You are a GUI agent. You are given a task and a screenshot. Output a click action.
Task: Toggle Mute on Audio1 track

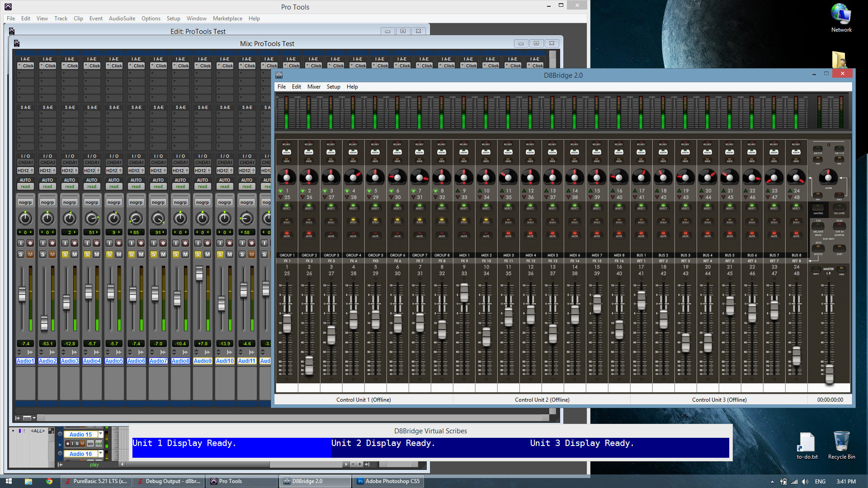30,254
